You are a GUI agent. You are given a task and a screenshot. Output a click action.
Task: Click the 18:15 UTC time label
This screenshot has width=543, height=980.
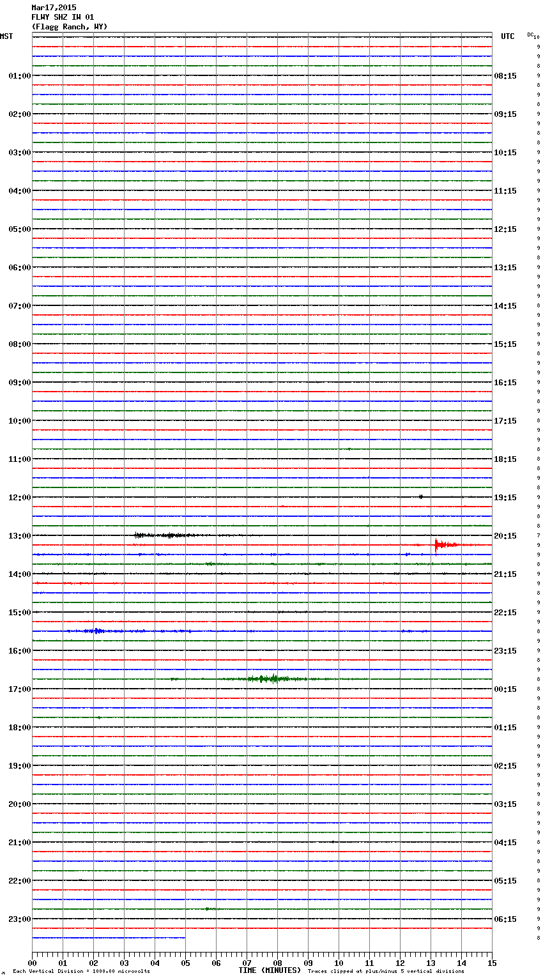[x=505, y=459]
